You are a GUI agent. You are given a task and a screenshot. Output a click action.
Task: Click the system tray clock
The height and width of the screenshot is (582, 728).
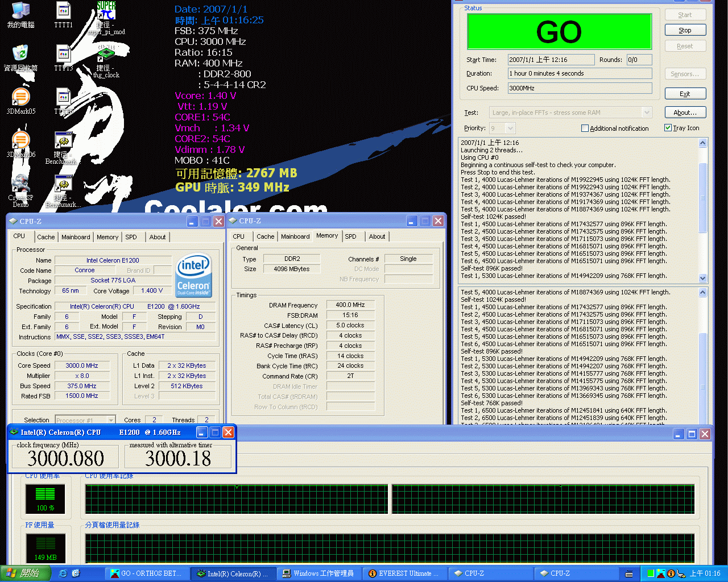705,573
